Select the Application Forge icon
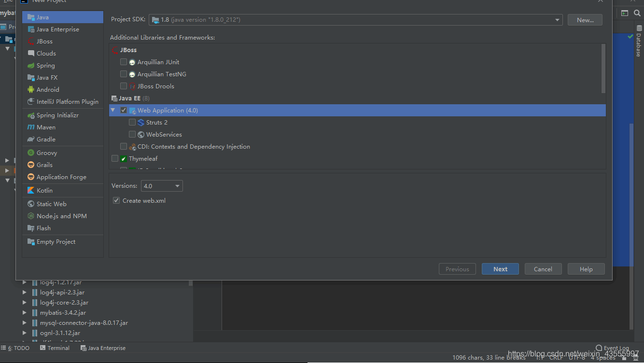The image size is (644, 363). [x=31, y=177]
